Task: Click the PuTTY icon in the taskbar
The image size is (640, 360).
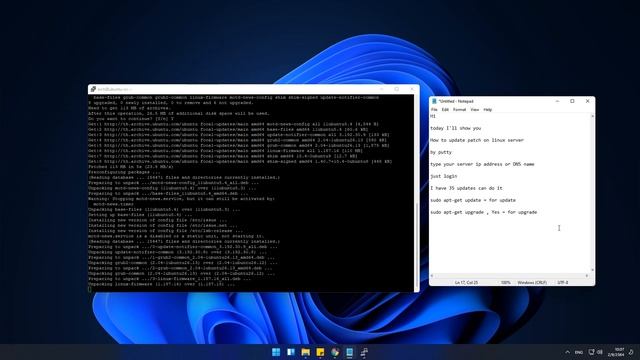Action: pyautogui.click(x=364, y=352)
